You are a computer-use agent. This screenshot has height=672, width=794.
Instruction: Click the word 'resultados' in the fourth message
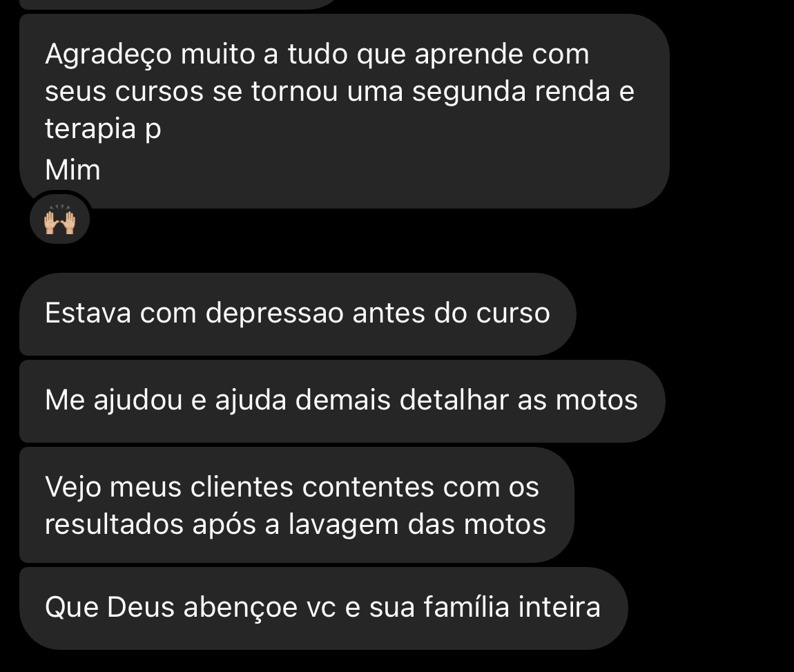coord(114,524)
